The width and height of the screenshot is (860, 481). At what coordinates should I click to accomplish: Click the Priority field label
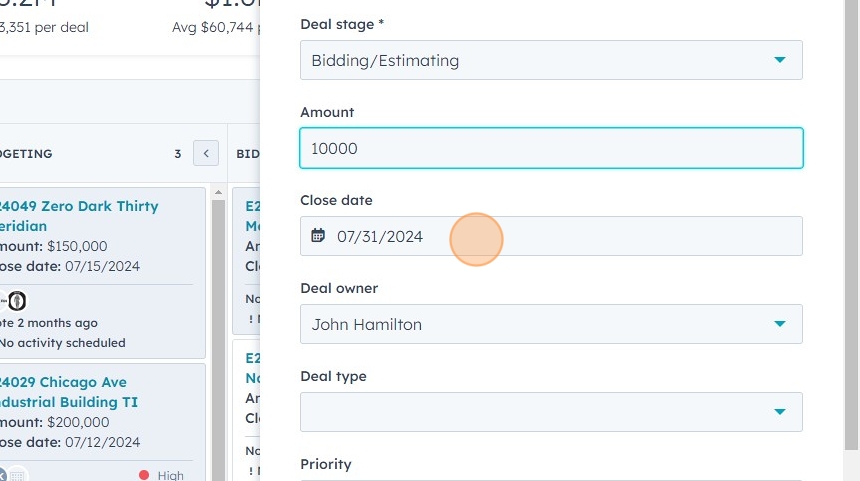325,464
